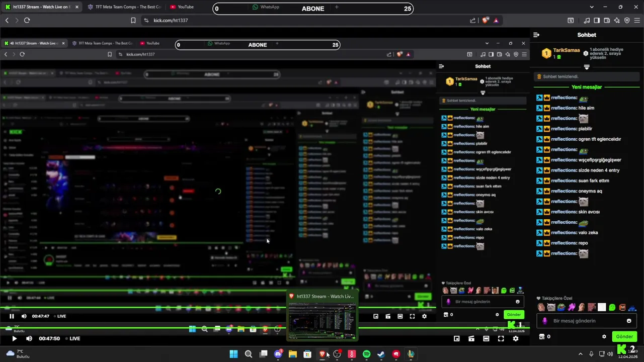Open system volume speaker tray icon
The image size is (644, 362).
pos(610,354)
